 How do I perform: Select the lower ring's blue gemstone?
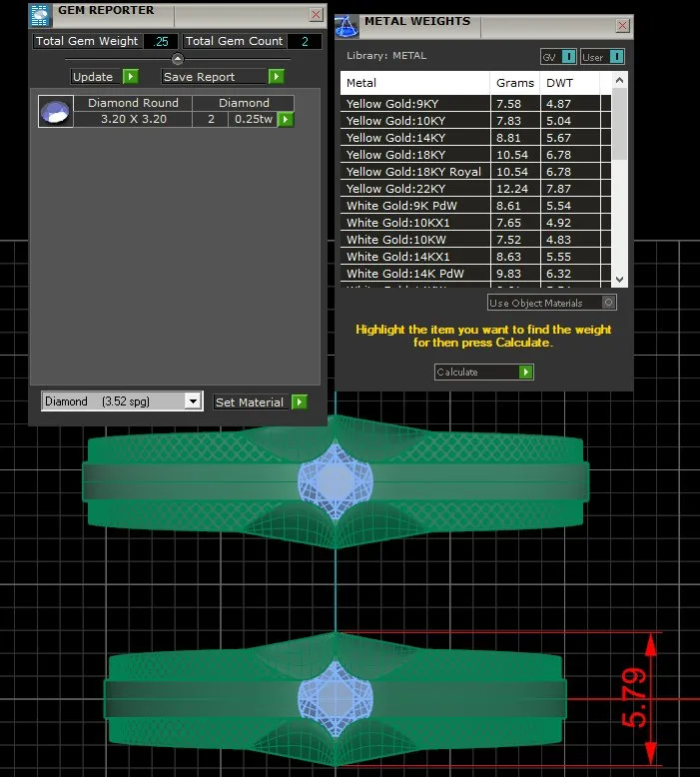point(336,698)
